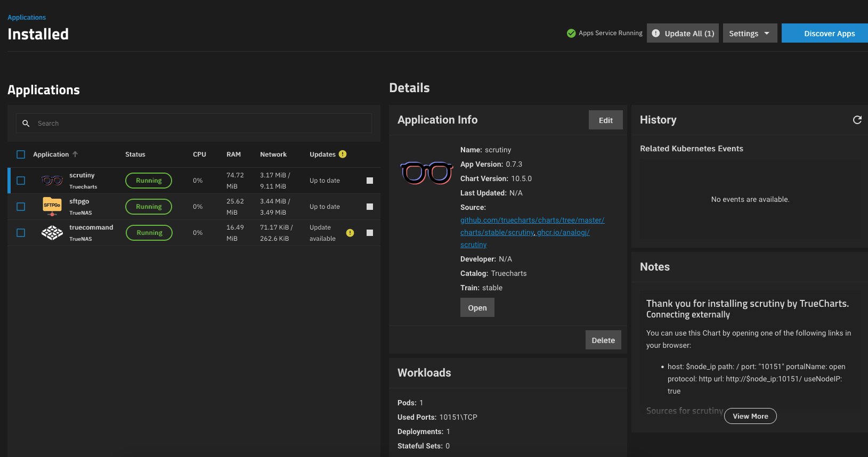
Task: Click the App Version 0.7.3 text
Action: pyautogui.click(x=491, y=164)
